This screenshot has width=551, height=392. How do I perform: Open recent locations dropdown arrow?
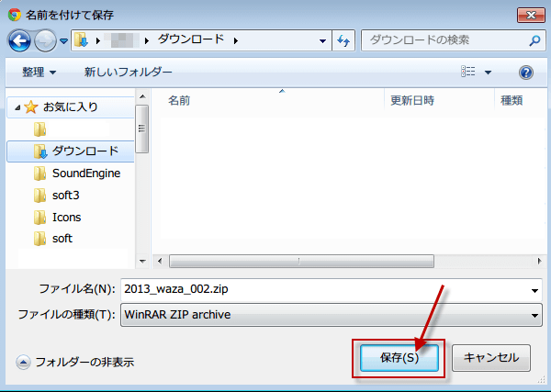point(63,41)
